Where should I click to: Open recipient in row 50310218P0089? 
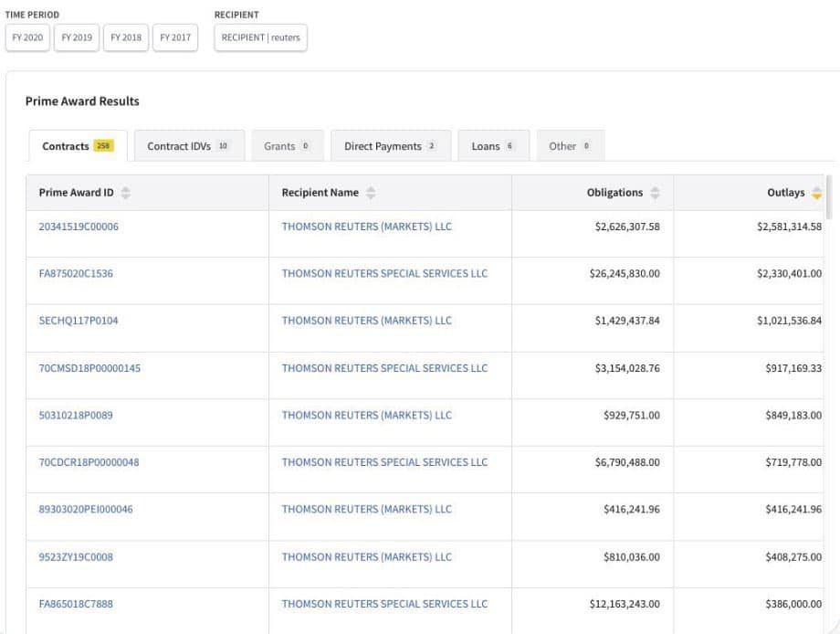(367, 416)
